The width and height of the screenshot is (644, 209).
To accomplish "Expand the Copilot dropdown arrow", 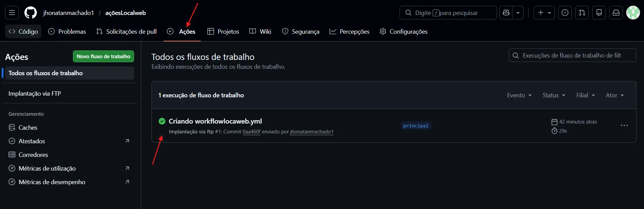I will coord(518,13).
